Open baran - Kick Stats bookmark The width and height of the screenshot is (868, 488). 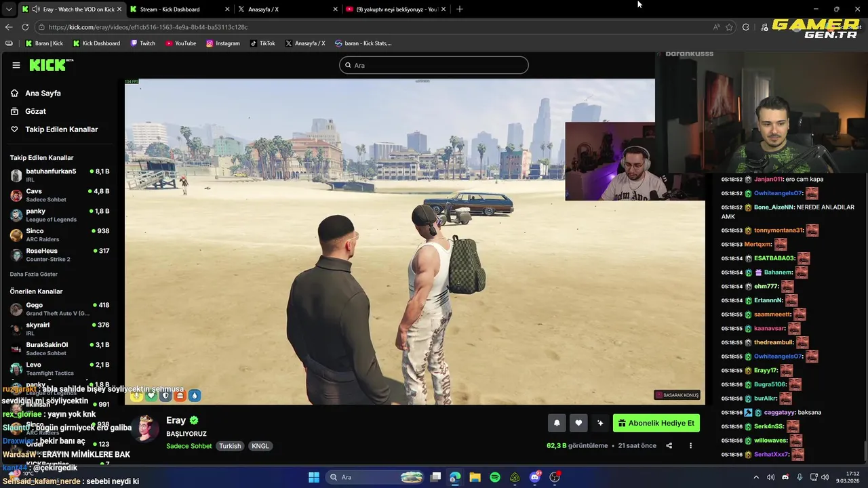click(x=363, y=43)
